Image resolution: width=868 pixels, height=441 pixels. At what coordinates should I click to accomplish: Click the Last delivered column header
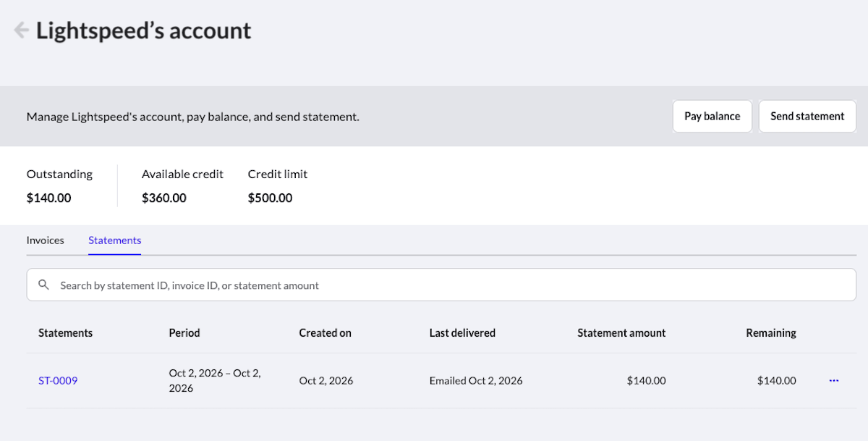tap(463, 333)
